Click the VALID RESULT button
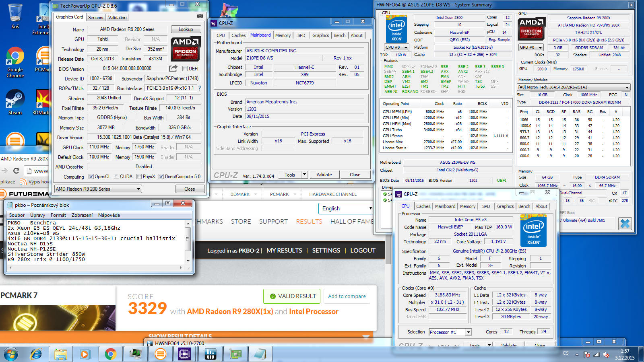 click(292, 296)
